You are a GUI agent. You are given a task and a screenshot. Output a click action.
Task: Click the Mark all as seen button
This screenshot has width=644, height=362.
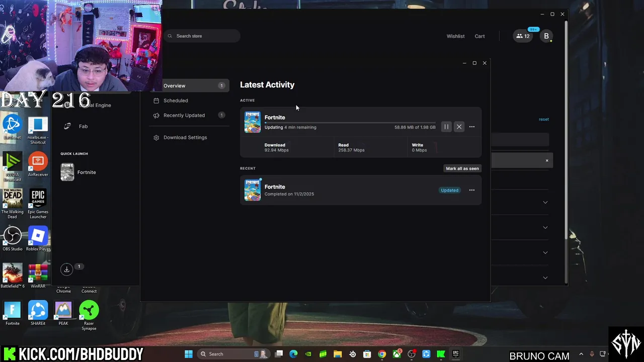click(462, 168)
